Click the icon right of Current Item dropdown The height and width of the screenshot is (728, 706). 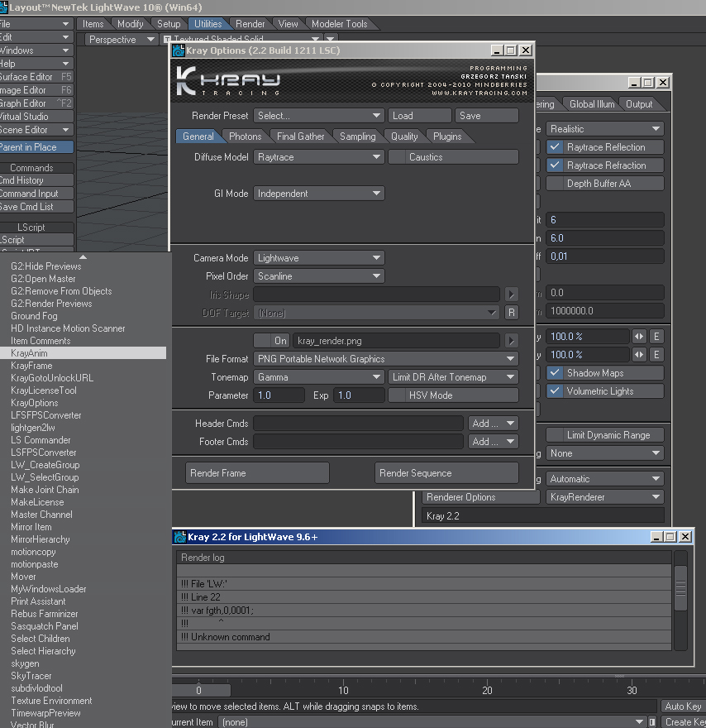[652, 722]
